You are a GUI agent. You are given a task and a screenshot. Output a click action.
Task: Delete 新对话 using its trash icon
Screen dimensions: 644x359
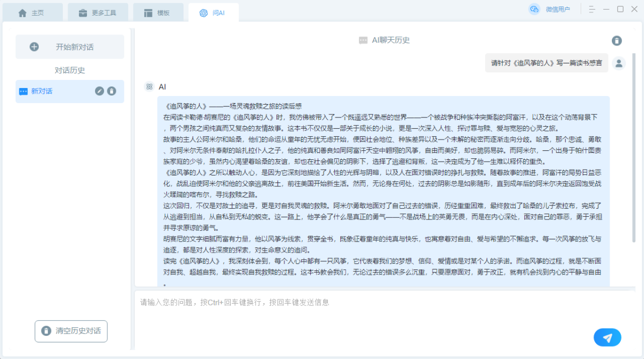[x=111, y=91]
